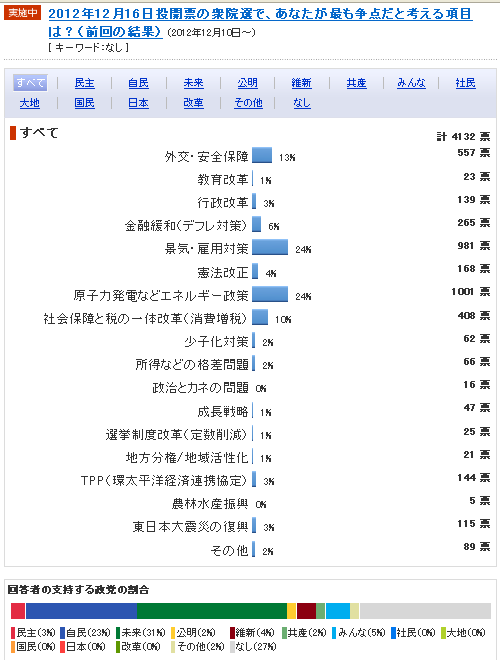Open the 改革 party link
This screenshot has height=660, width=500.
(193, 103)
